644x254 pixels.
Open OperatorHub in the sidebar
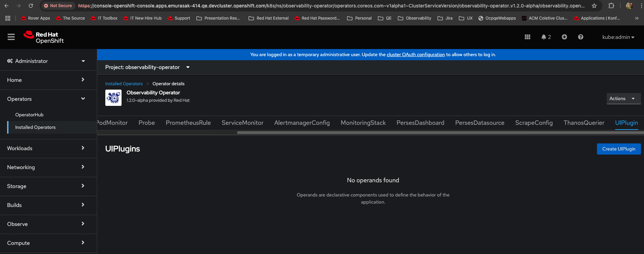point(29,115)
